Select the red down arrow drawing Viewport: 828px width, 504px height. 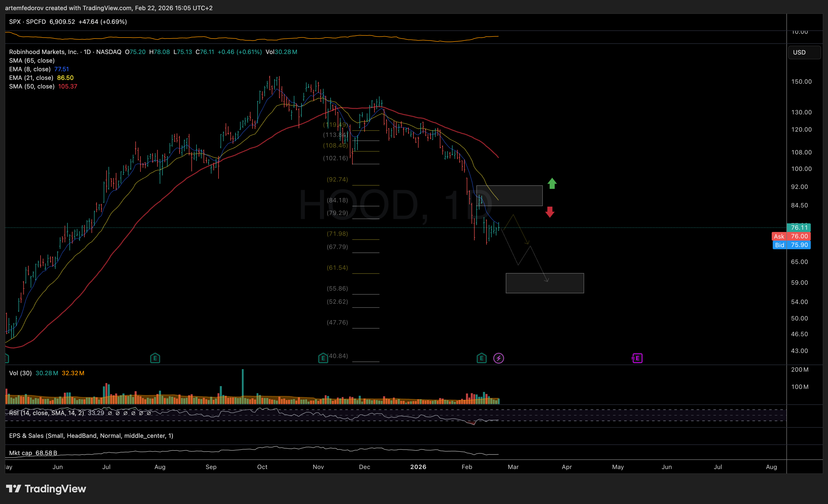[550, 212]
